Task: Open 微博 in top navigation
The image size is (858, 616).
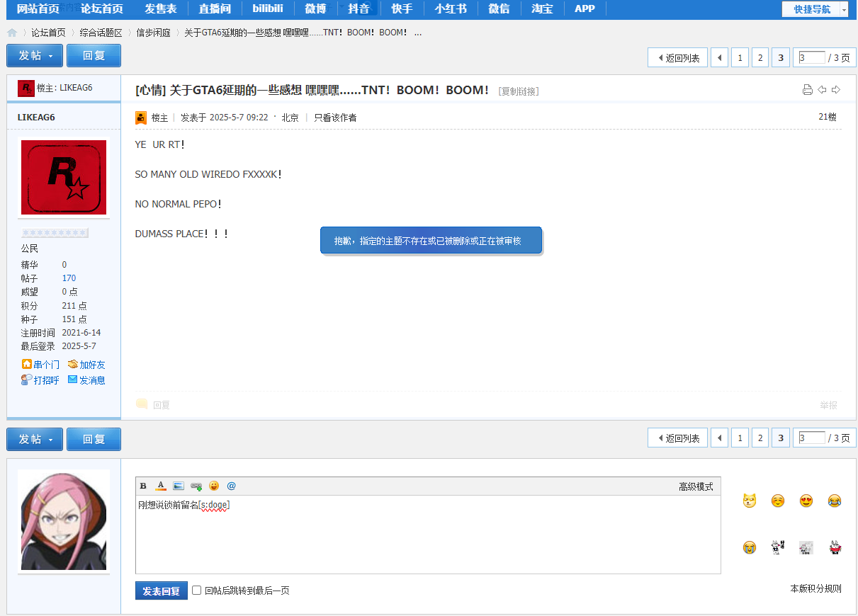Action: pos(315,8)
